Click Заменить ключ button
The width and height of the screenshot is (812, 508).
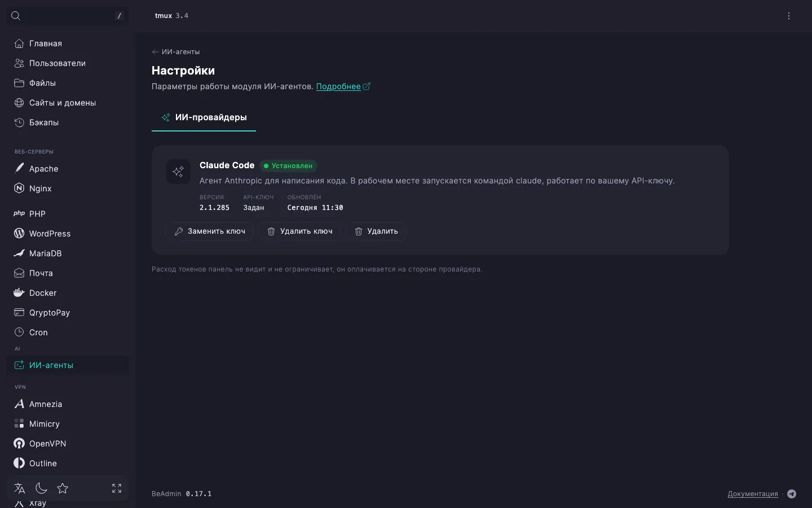point(210,231)
